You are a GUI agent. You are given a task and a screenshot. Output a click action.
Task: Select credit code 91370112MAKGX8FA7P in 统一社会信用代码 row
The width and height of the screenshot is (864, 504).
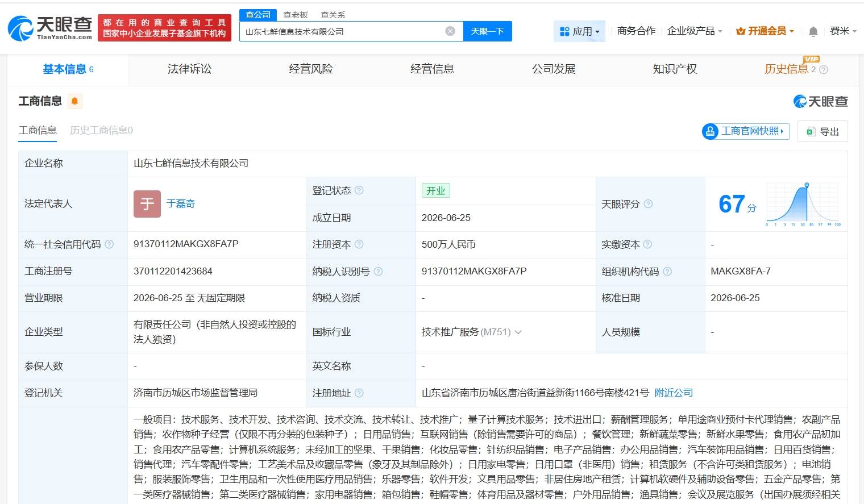coord(186,244)
